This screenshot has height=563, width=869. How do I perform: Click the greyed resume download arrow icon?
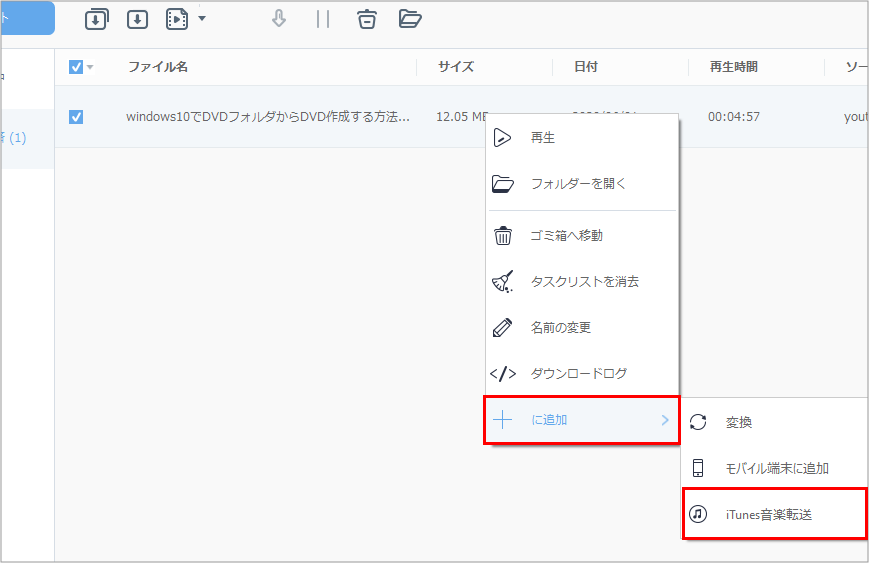tap(279, 19)
